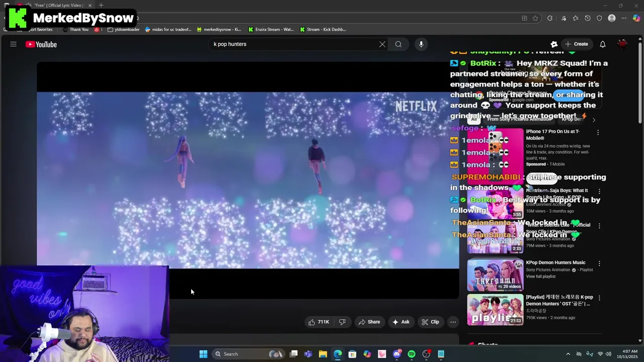Like the video showing 711K likes
The width and height of the screenshot is (644, 362).
pos(318,322)
